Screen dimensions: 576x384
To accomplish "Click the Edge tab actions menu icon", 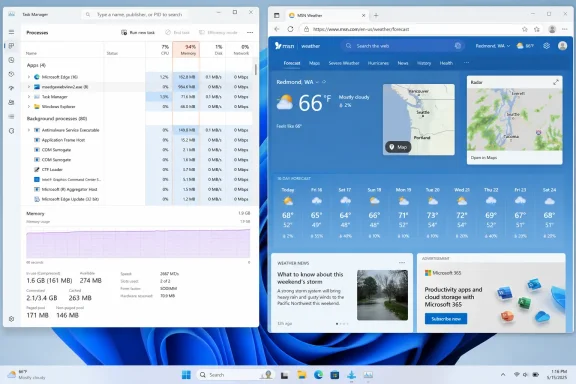I will coord(277,15).
